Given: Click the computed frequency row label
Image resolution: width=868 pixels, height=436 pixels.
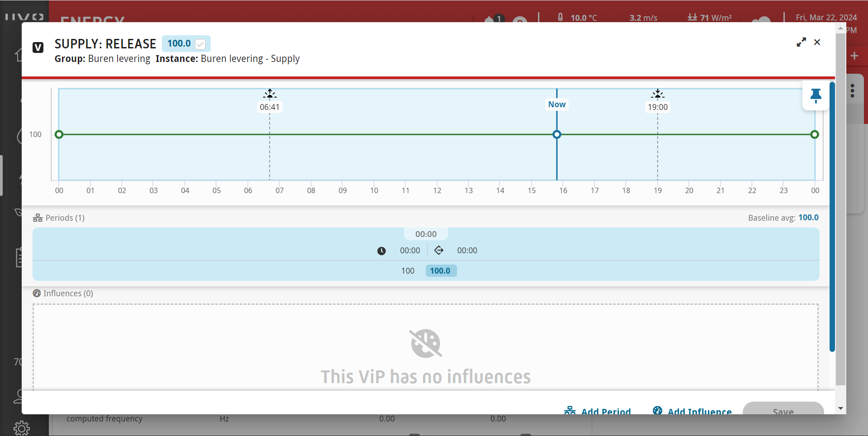Looking at the screenshot, I should (104, 419).
